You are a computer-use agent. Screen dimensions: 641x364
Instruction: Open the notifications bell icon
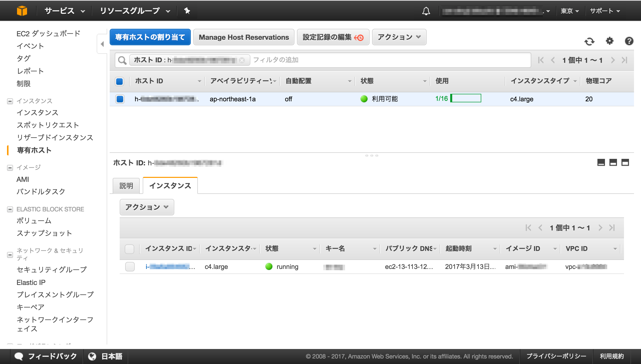pyautogui.click(x=426, y=11)
